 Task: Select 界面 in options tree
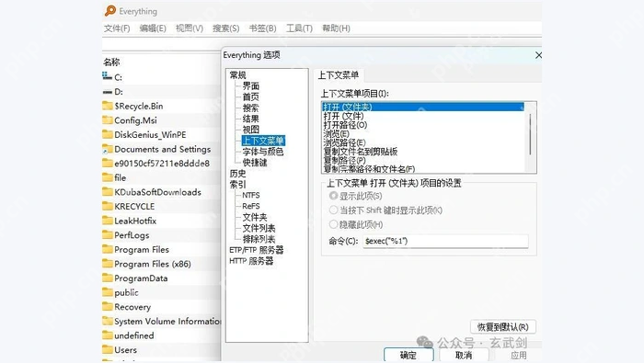point(251,86)
